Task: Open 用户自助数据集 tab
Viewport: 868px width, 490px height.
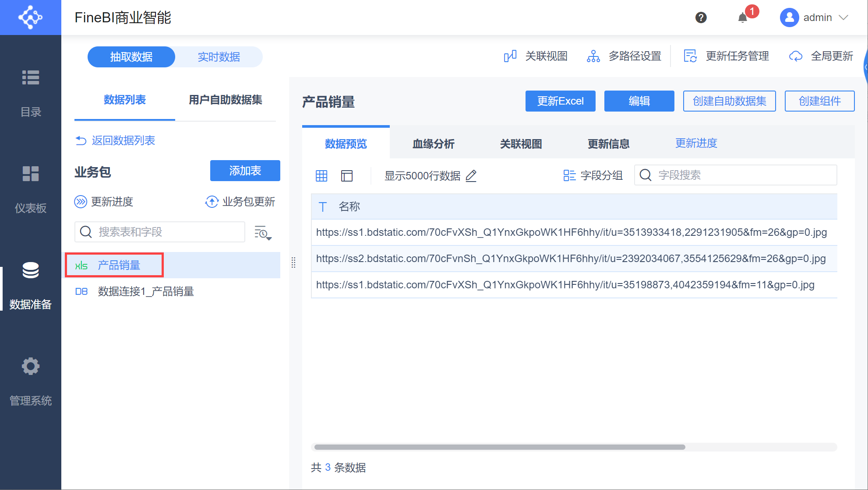Action: pos(225,100)
